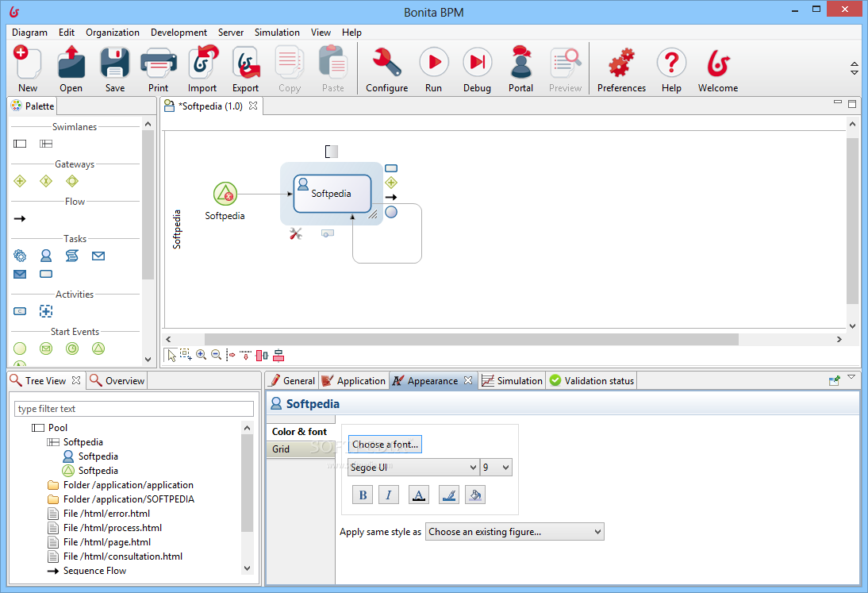Click the 'Choose a font...' button
Screen dimensions: 868x593
tap(386, 444)
